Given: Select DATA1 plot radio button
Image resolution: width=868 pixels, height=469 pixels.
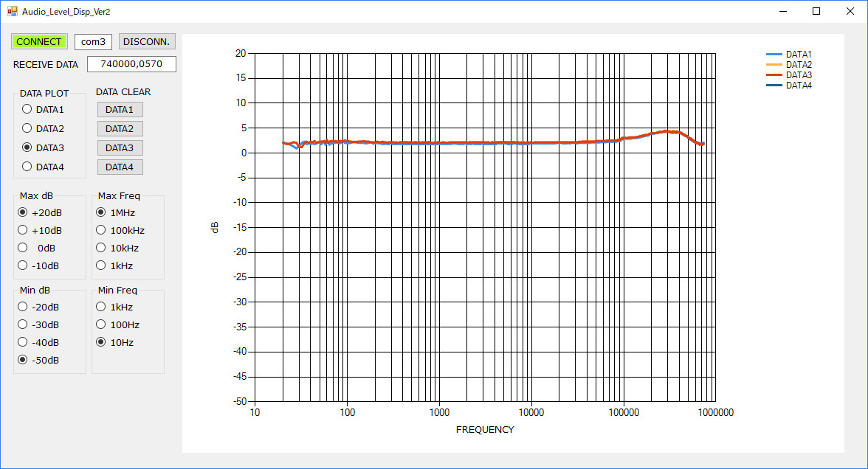Looking at the screenshot, I should 27,109.
